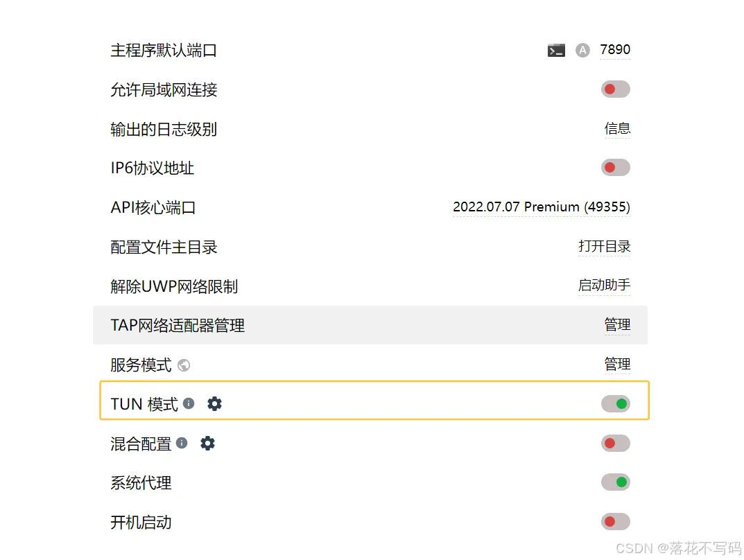Click 打开目录 to open config folder

(604, 246)
